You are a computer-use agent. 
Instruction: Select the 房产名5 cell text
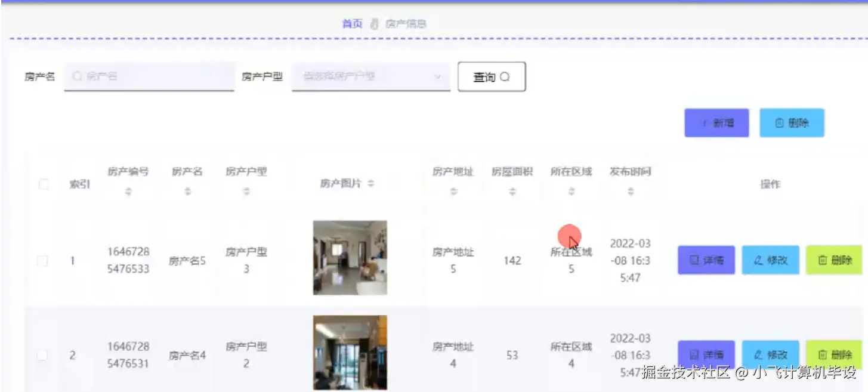click(x=187, y=261)
